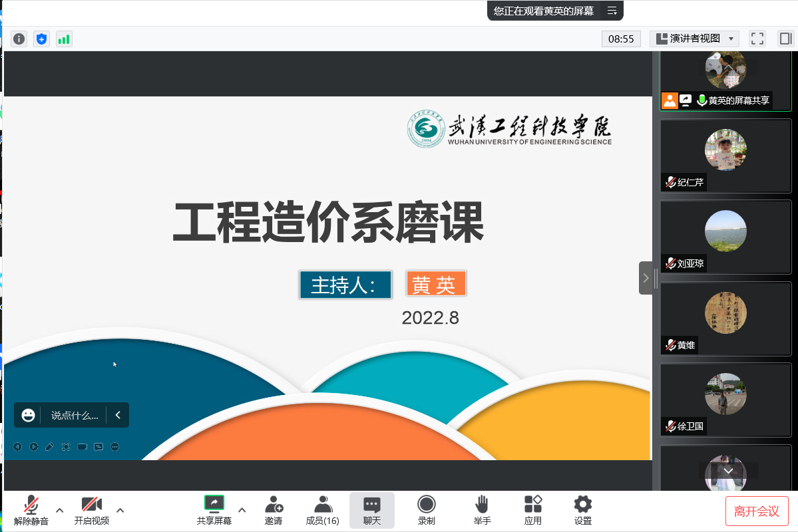The image size is (798, 532).
Task: Toggle the right sidebar panel layout
Action: 785,39
